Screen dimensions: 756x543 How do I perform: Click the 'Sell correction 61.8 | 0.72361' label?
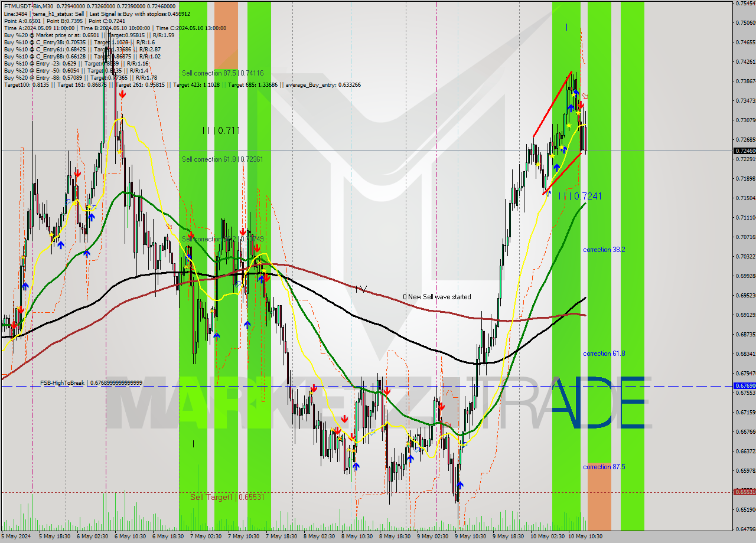point(223,159)
